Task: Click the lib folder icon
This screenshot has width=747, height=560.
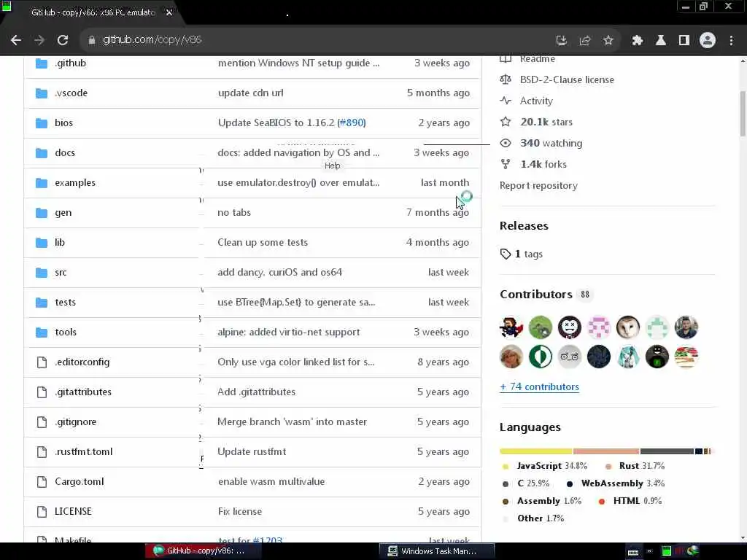Action: pos(42,242)
